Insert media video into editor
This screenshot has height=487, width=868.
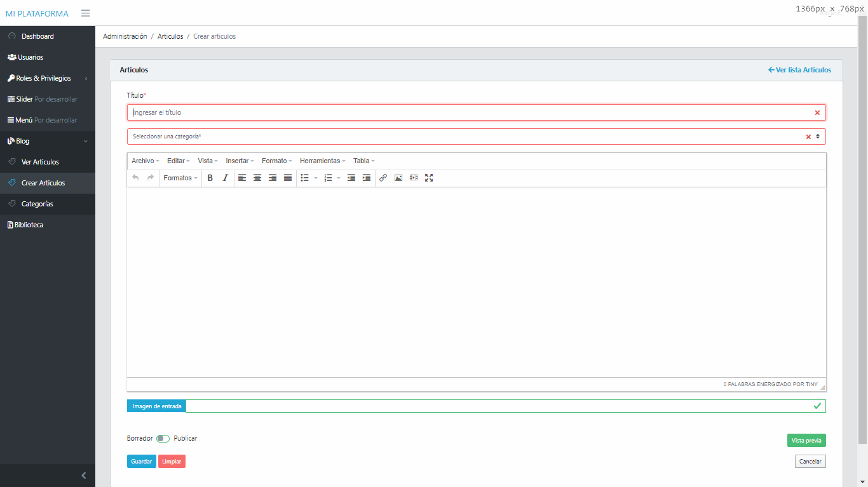414,178
